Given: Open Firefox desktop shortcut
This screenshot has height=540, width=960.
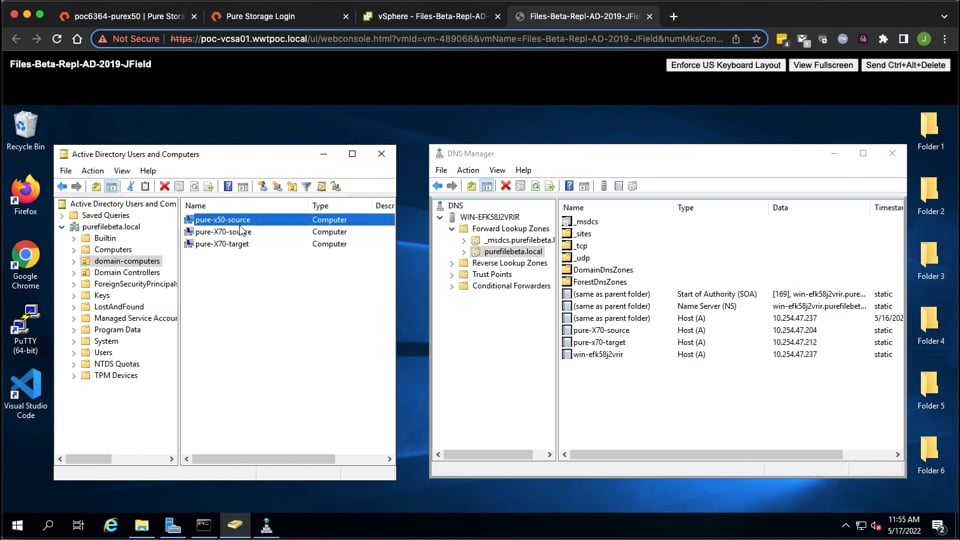Looking at the screenshot, I should tap(25, 195).
